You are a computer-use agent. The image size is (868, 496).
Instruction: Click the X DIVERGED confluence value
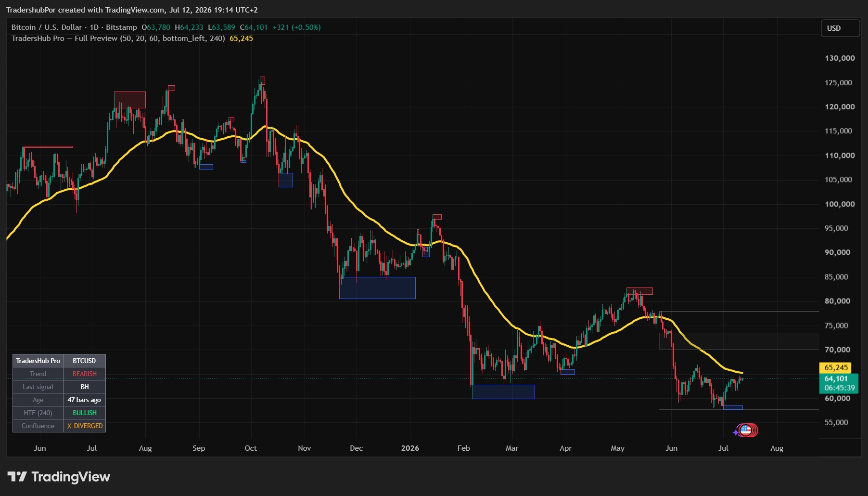(84, 426)
